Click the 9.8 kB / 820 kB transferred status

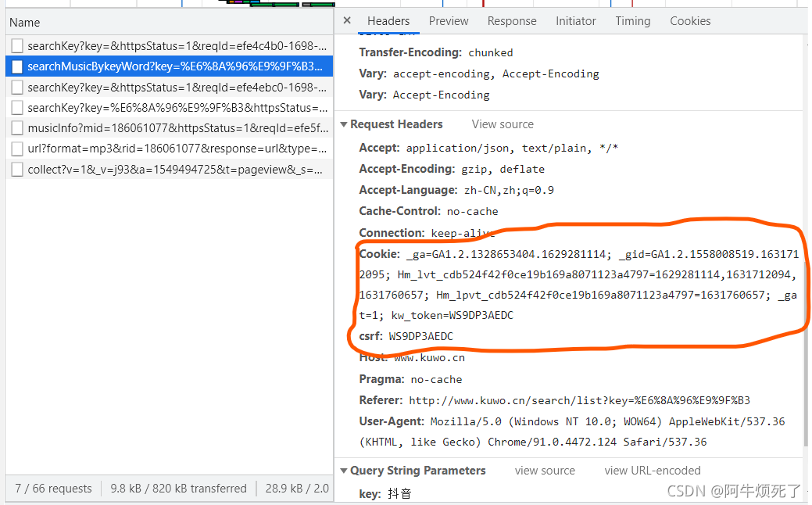178,489
